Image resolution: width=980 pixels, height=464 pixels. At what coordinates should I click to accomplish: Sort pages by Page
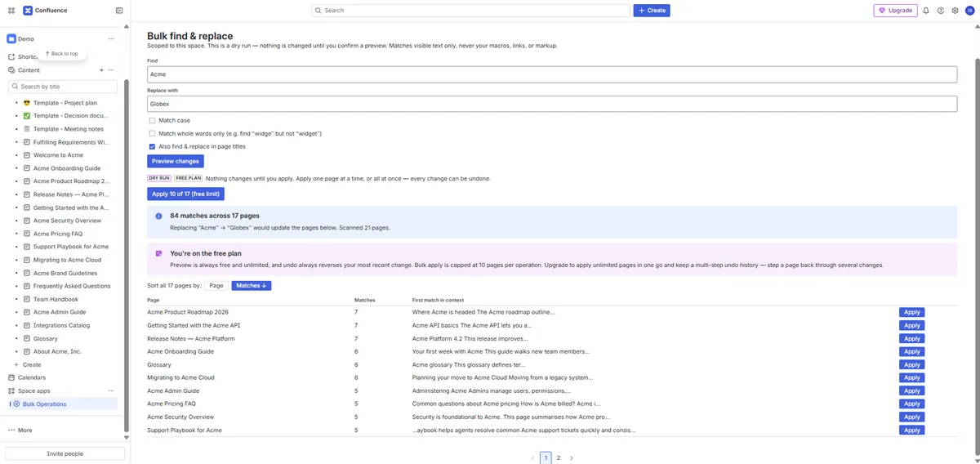(x=216, y=286)
